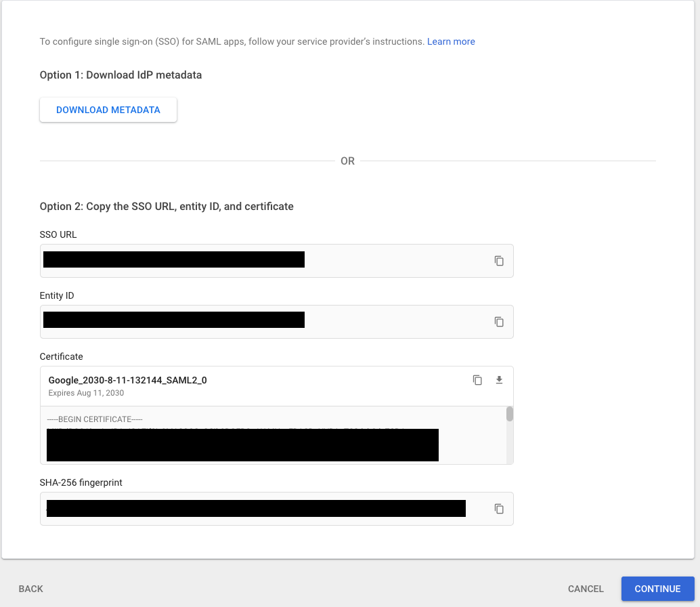Copy the Google_2030 certificate contents
The height and width of the screenshot is (607, 700).
pyautogui.click(x=477, y=380)
